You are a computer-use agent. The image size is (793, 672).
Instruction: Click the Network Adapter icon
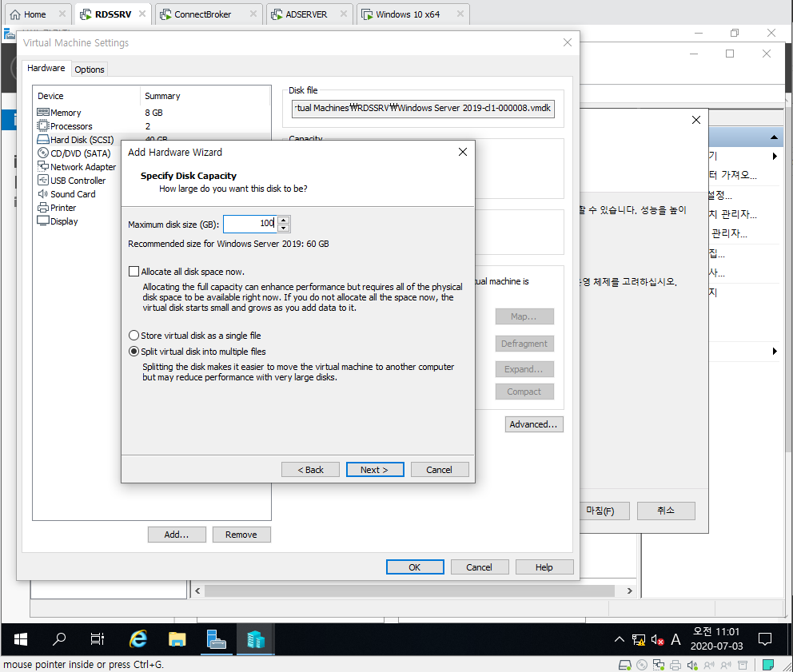[43, 166]
